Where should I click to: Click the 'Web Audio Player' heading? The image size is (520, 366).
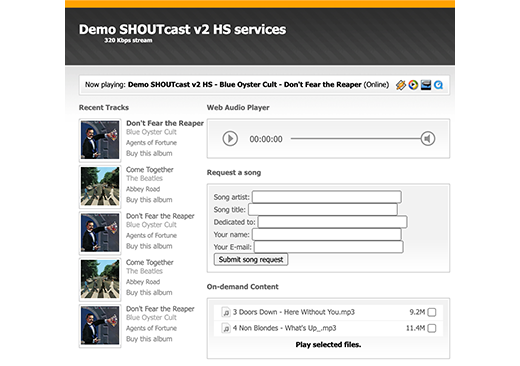click(238, 107)
